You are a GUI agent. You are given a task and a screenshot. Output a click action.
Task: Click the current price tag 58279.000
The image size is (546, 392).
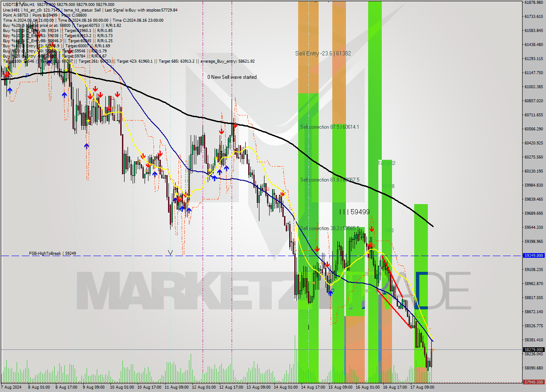[x=533, y=349]
